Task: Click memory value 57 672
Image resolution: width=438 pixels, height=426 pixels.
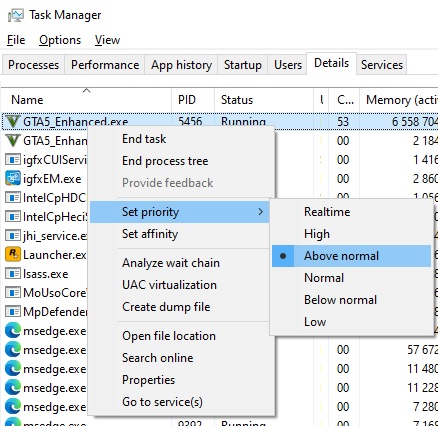Action: (x=422, y=350)
